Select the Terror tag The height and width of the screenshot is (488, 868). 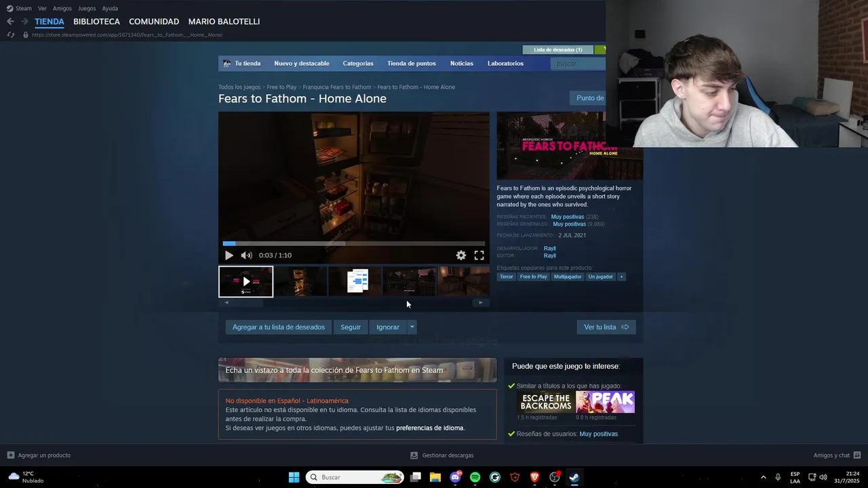(507, 277)
